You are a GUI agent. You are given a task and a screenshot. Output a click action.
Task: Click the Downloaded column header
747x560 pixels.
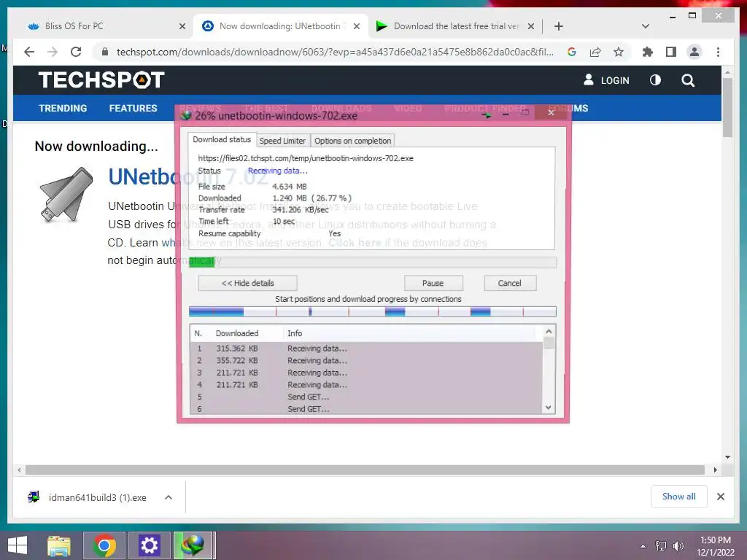[x=237, y=333]
